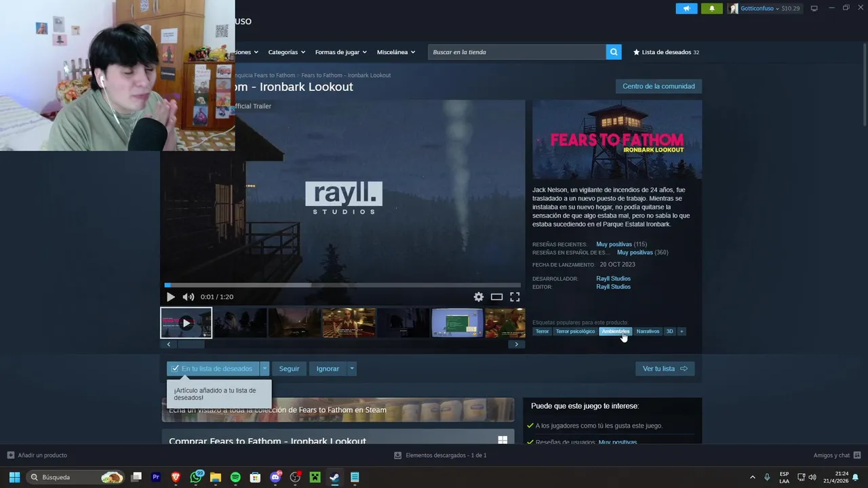Focus the 'Buscar en la tienda' field
868x488 pixels.
517,52
